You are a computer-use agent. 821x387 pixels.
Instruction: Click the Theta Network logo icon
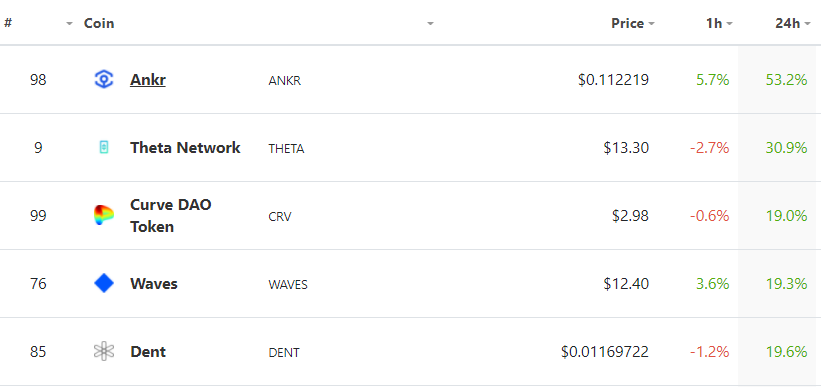point(104,148)
